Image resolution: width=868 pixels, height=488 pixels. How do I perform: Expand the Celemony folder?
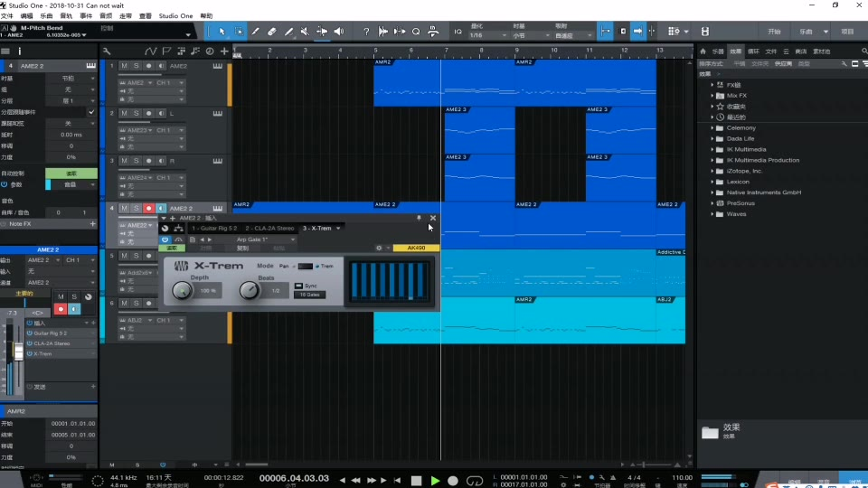pos(712,127)
